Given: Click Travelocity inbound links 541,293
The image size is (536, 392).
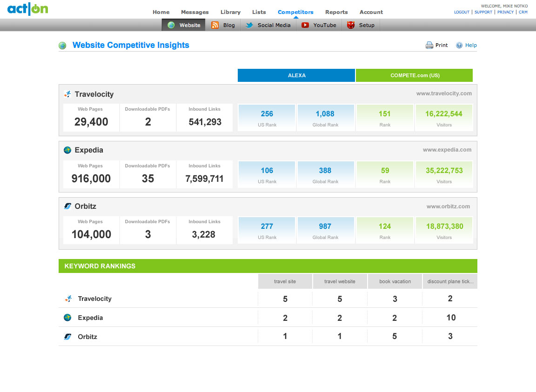Looking at the screenshot, I should pos(205,122).
